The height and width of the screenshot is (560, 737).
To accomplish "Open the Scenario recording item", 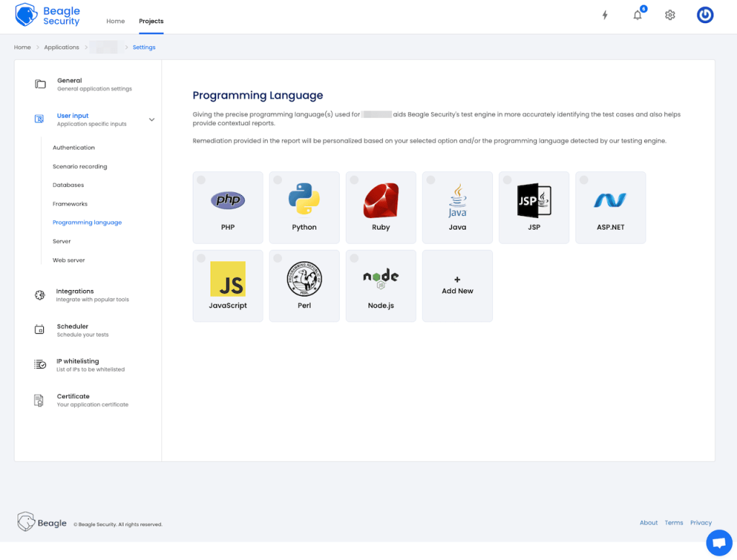I will tap(80, 166).
